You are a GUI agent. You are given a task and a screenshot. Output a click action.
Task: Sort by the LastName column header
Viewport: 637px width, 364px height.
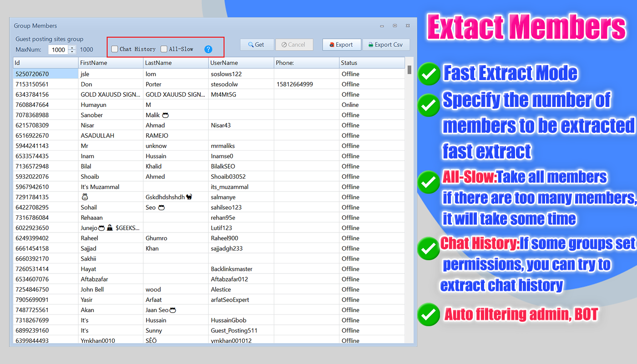coord(176,63)
